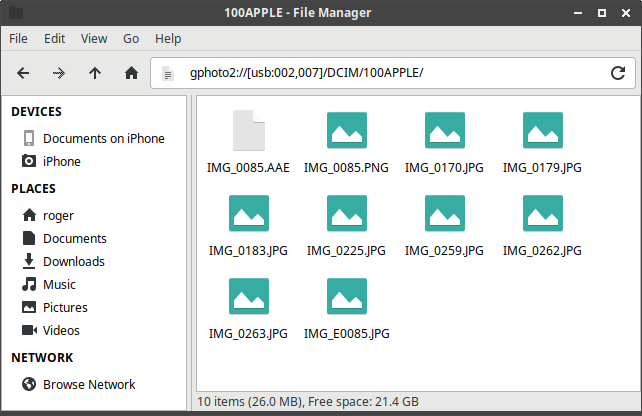Click the file name IMG_0085.PNG

[x=346, y=167]
